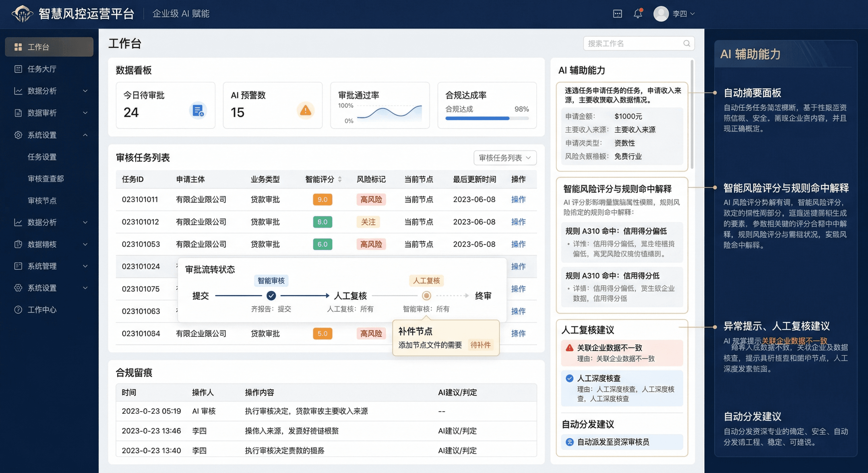Click the 自动派发至资深审核员 suggestion

pos(622,442)
